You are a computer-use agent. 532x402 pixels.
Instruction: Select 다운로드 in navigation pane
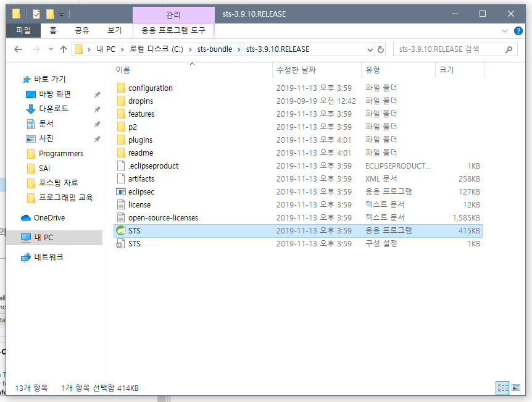click(x=53, y=109)
